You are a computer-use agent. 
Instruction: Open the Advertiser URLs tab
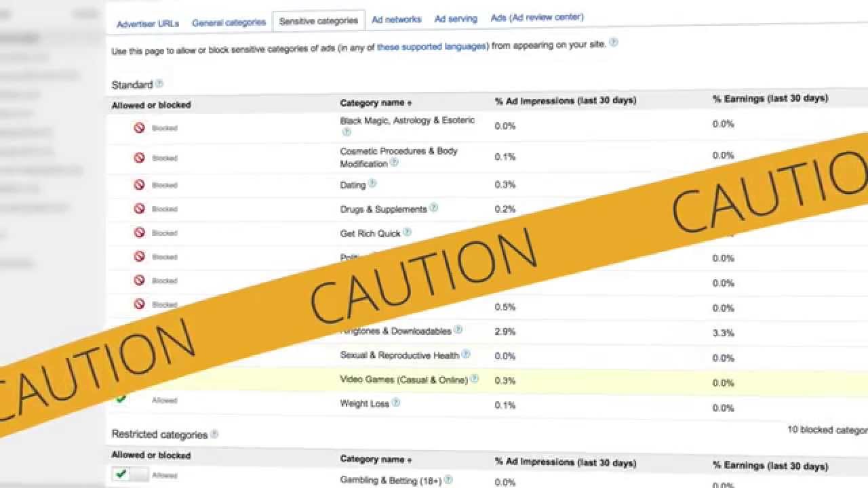point(148,24)
